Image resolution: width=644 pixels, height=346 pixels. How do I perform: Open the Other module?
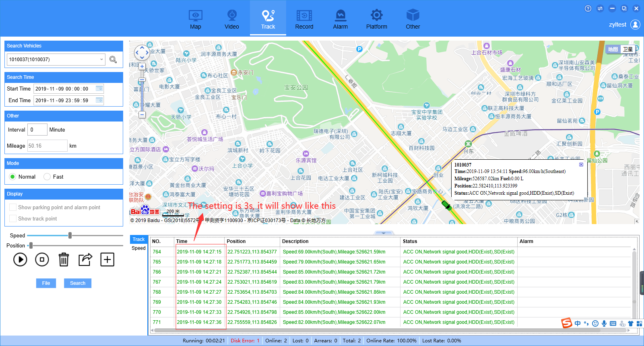(x=413, y=19)
